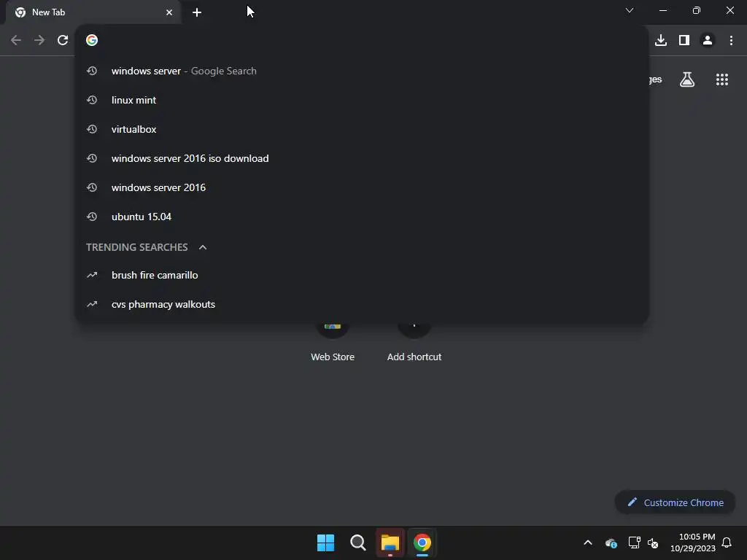This screenshot has height=560, width=747.
Task: Select 'virtualbox' suggestion
Action: [x=362, y=129]
